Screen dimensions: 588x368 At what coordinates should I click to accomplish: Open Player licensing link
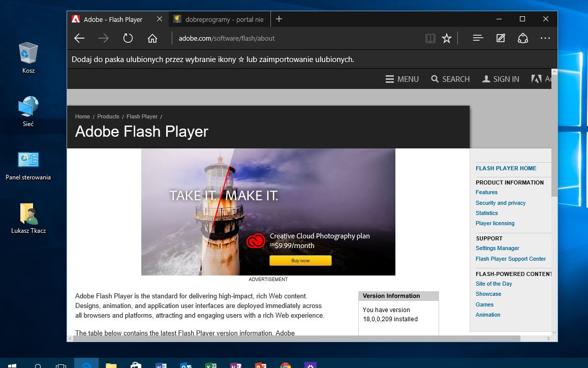495,223
